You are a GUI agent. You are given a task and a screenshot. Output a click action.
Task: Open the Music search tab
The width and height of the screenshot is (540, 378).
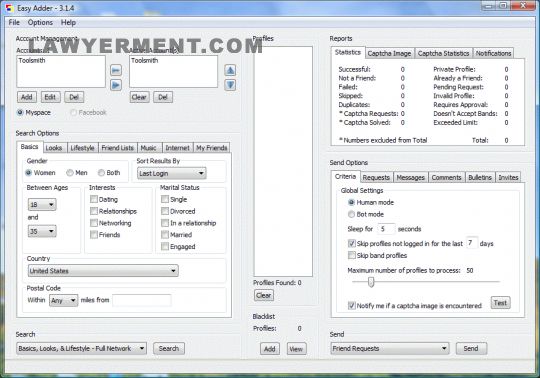(x=149, y=148)
